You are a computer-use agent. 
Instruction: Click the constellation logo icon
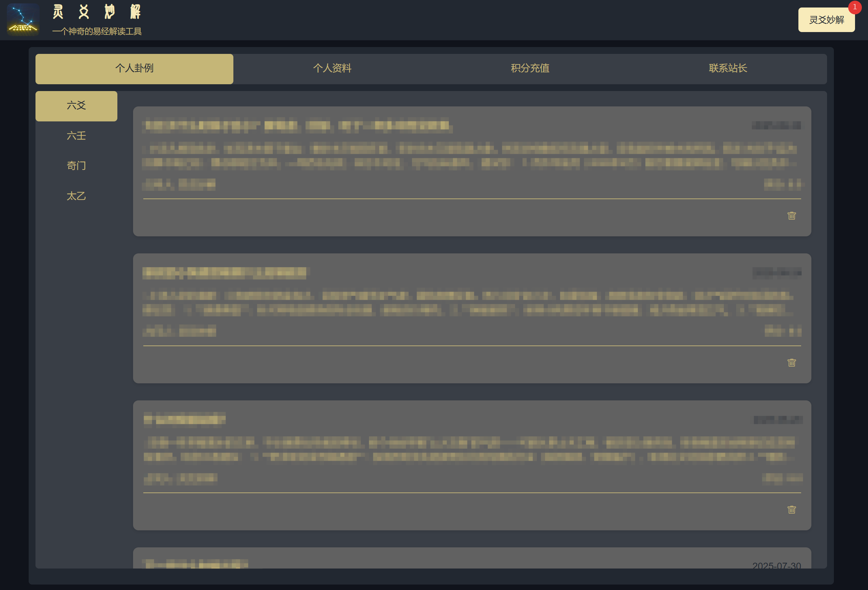pos(23,20)
